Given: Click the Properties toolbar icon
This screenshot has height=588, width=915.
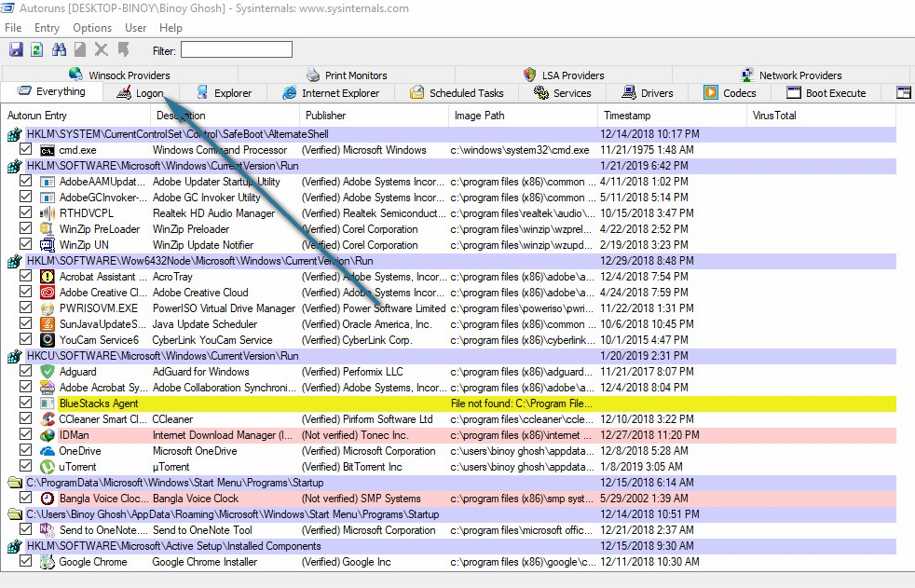Looking at the screenshot, I should pos(80,49).
